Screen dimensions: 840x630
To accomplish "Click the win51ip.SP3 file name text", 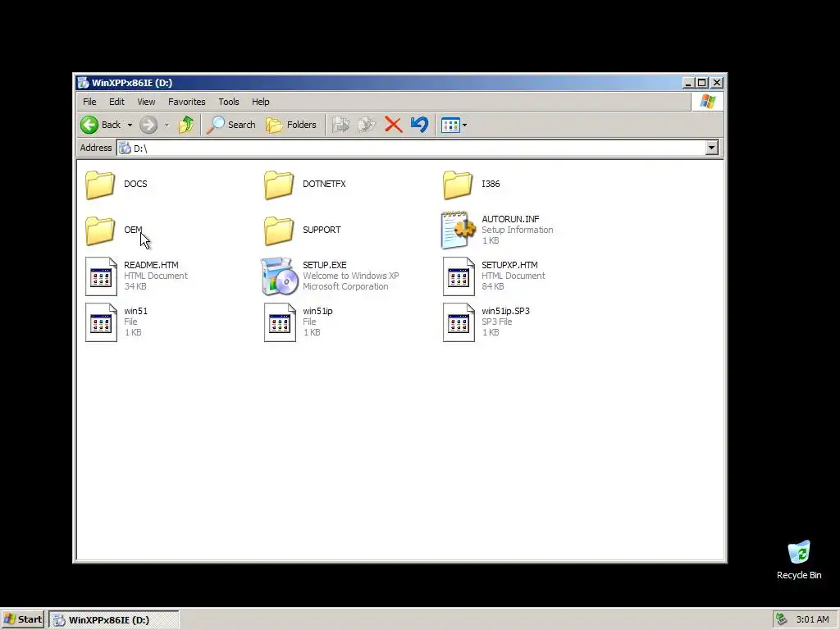I will click(x=505, y=311).
